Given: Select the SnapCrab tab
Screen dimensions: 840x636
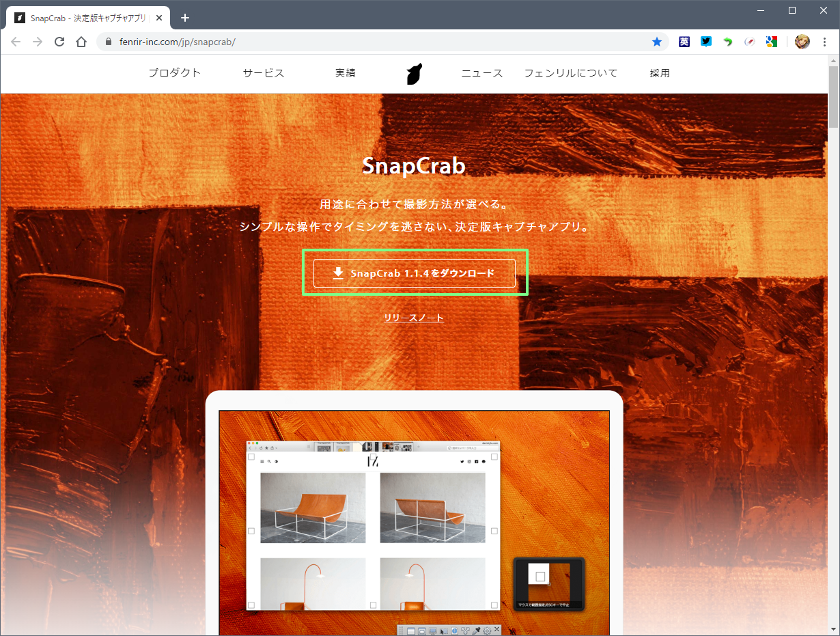Looking at the screenshot, I should point(87,18).
